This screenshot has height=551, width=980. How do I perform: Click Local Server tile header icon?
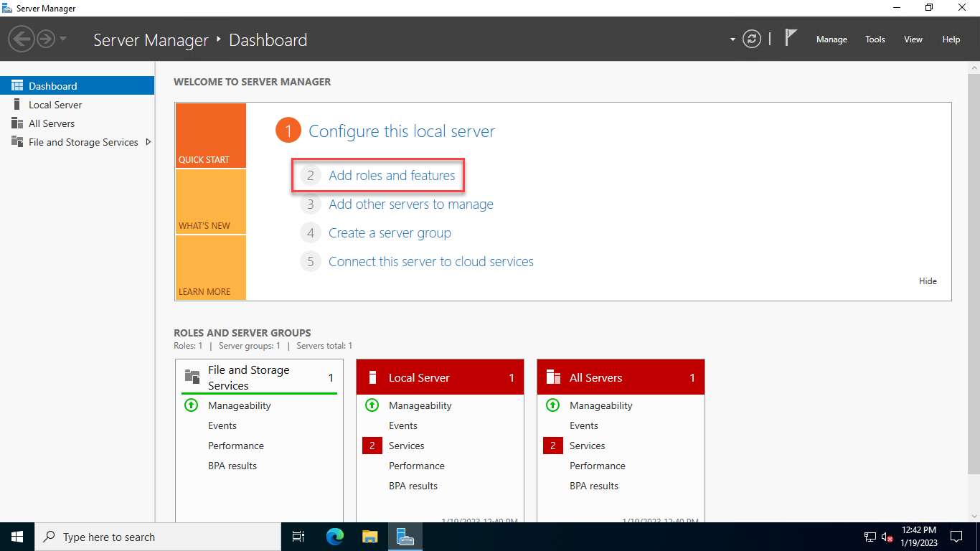[x=372, y=377]
